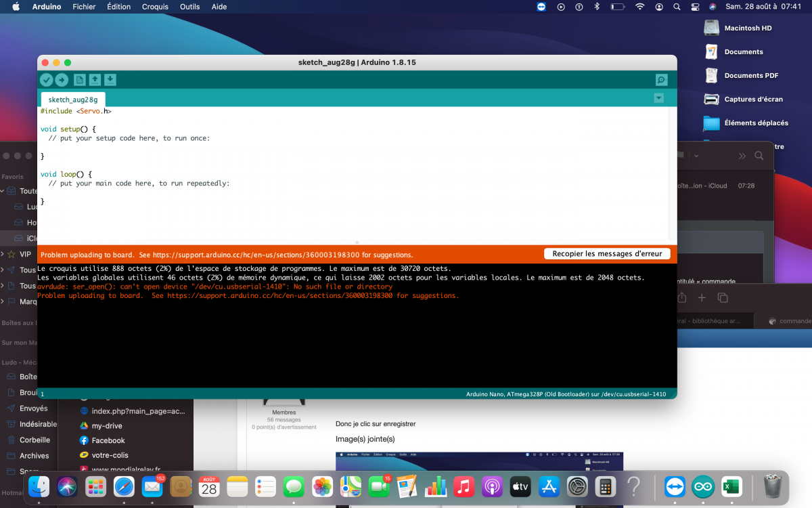Open System Preferences from the Dock
Viewport: 812px width, 508px height.
(x=577, y=486)
